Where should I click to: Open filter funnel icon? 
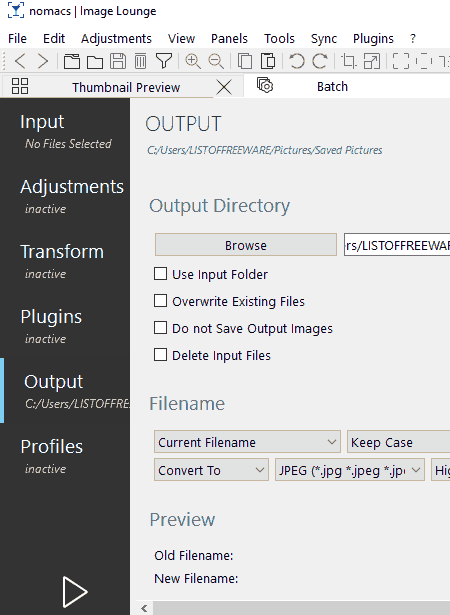point(164,61)
